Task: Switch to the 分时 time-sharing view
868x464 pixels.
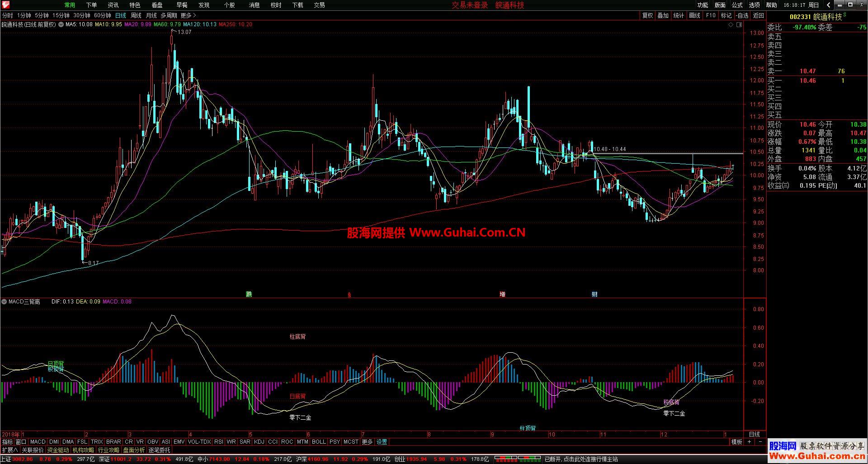Action: click(7, 15)
